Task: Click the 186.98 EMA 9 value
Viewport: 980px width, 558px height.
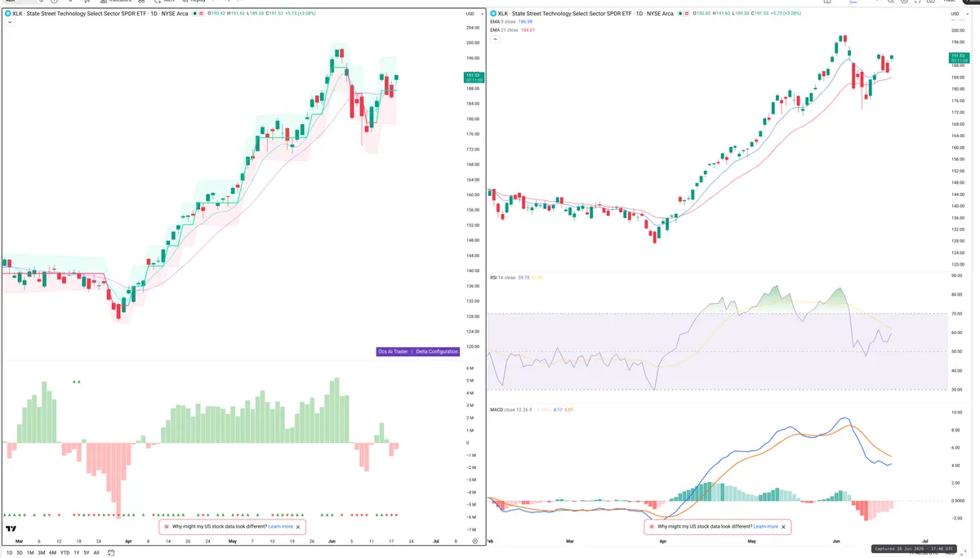Action: click(x=525, y=21)
